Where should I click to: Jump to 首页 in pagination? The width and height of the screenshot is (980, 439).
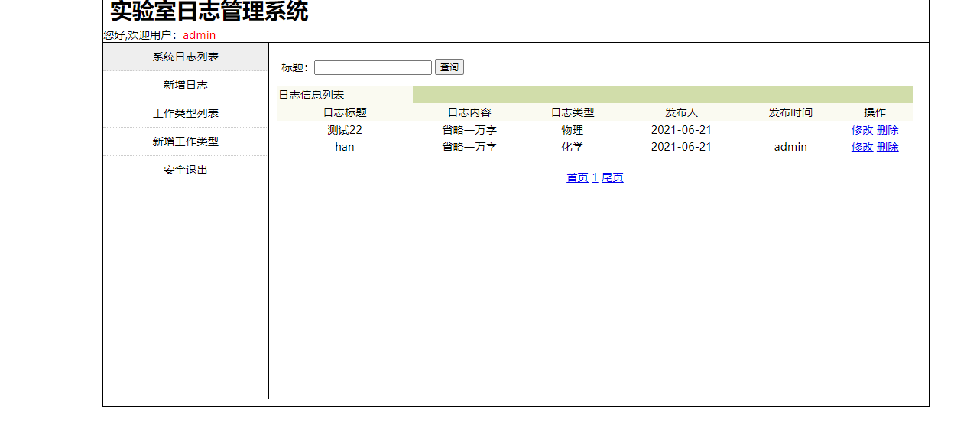tap(577, 177)
